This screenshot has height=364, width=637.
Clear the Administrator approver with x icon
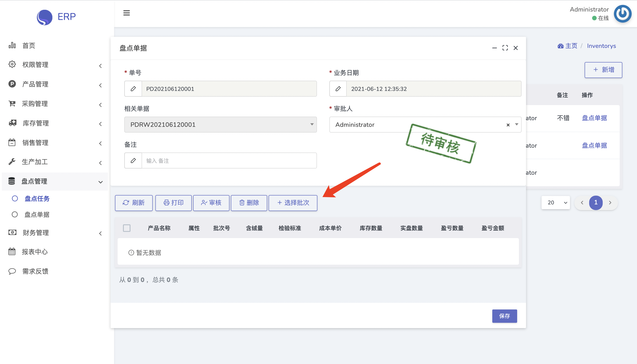[x=508, y=125]
